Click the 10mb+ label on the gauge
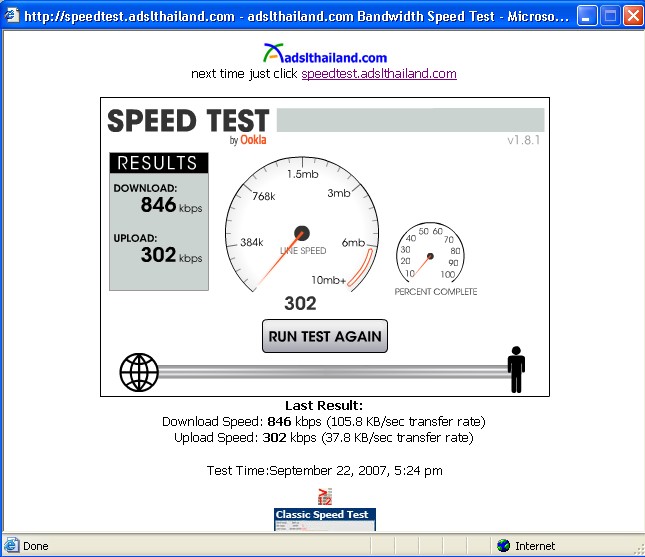 click(328, 280)
